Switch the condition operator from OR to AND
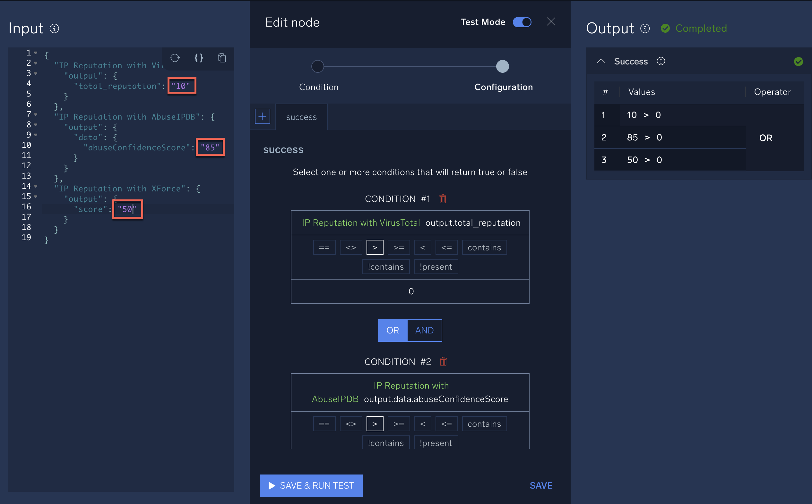The height and width of the screenshot is (504, 812). [x=424, y=330]
